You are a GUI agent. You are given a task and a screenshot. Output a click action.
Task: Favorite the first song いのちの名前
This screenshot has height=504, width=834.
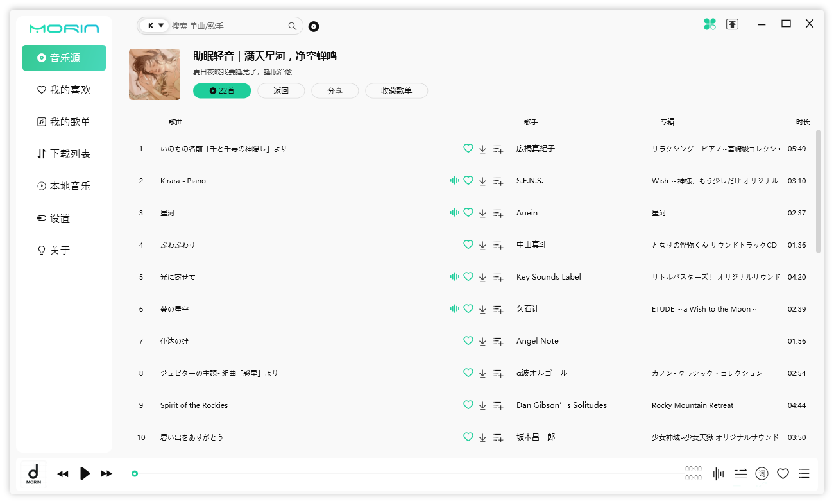[468, 148]
